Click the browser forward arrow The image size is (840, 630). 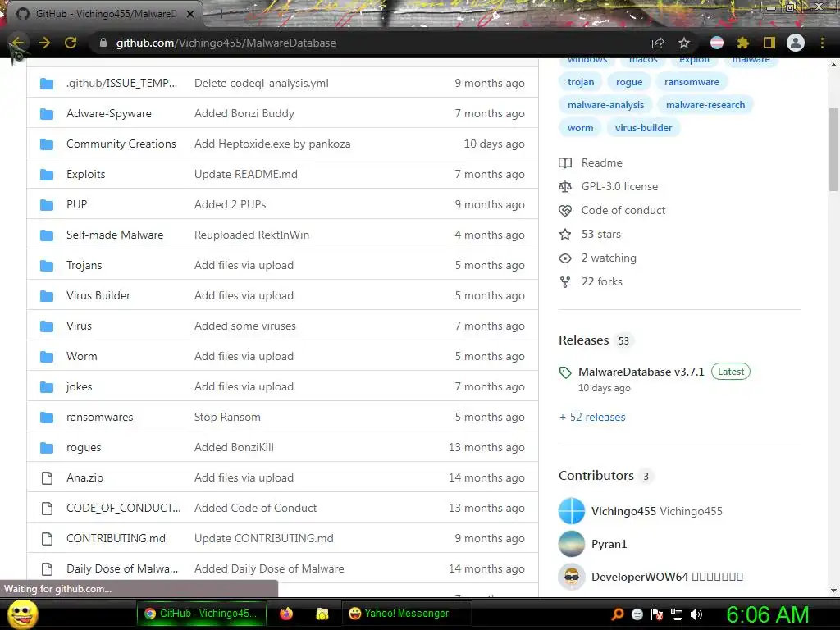click(44, 43)
